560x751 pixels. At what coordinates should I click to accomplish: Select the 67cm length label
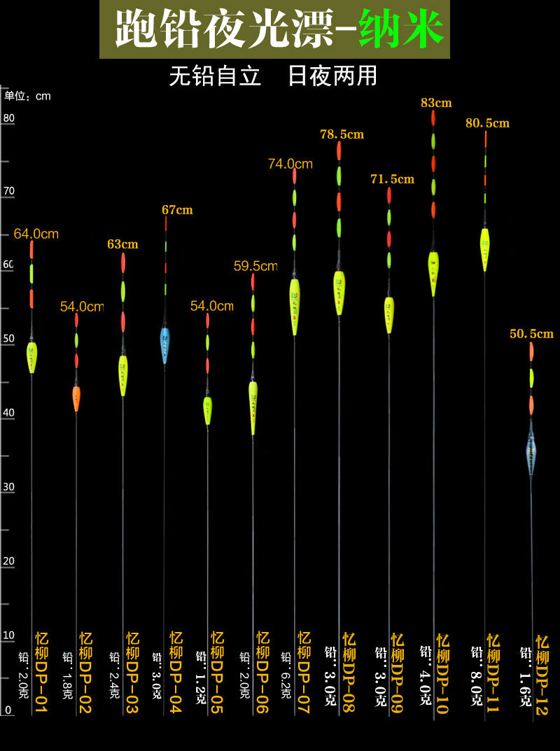[x=176, y=210]
